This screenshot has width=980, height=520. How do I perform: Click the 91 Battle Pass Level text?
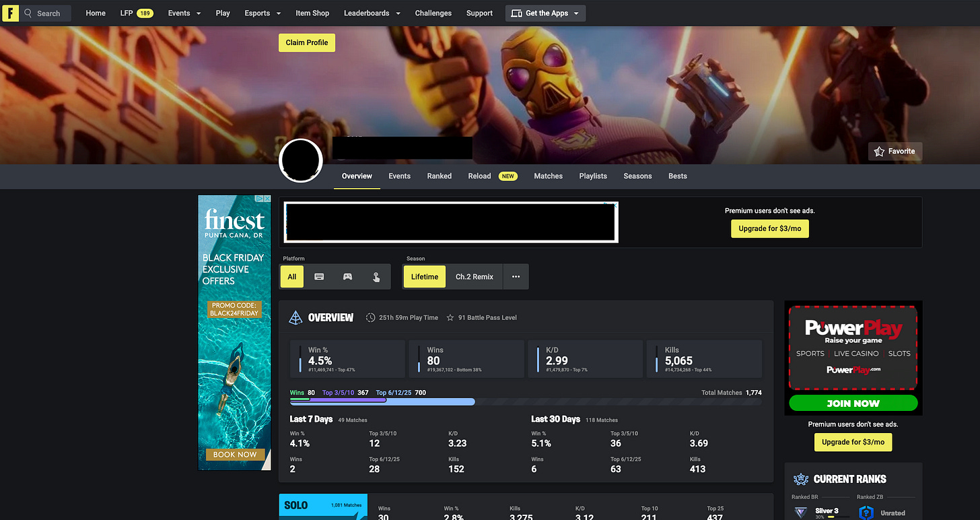[x=487, y=317]
